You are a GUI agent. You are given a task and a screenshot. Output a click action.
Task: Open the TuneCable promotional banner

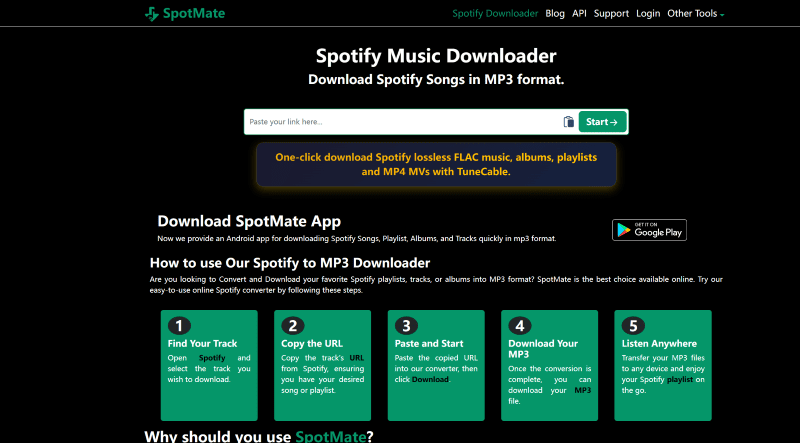point(436,164)
